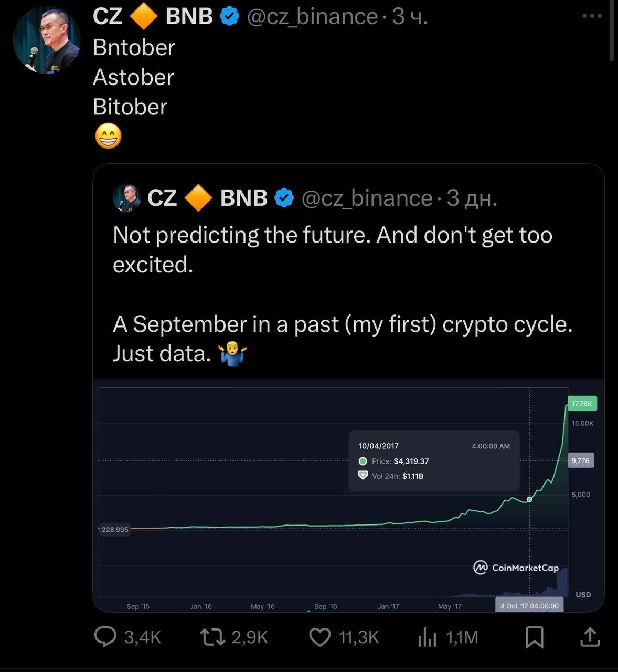Click the '3 дн.' quoted tweet timestamp

click(x=472, y=198)
